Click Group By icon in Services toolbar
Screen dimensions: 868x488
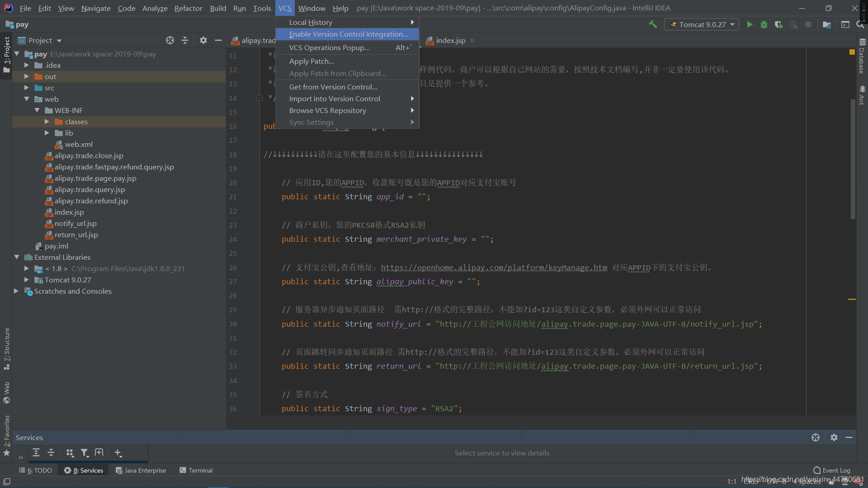pos(70,452)
